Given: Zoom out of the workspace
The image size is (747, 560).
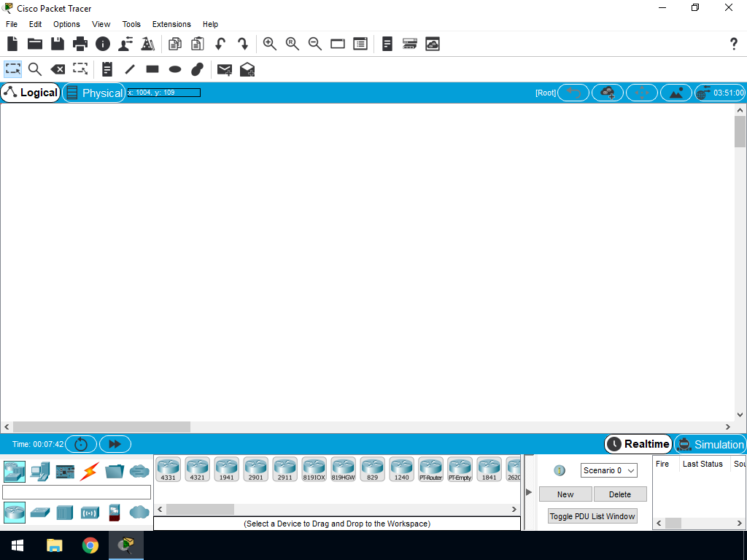Looking at the screenshot, I should tap(315, 44).
